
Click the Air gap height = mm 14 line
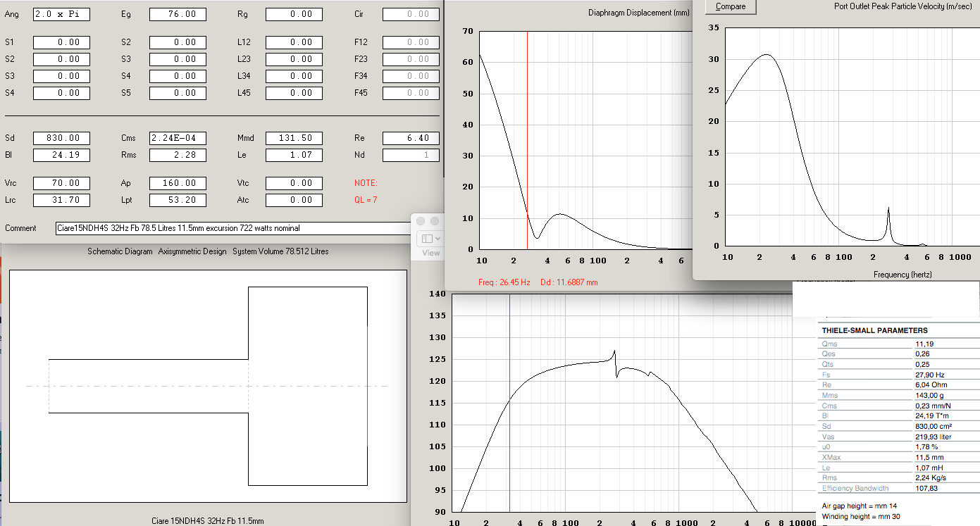(x=859, y=506)
